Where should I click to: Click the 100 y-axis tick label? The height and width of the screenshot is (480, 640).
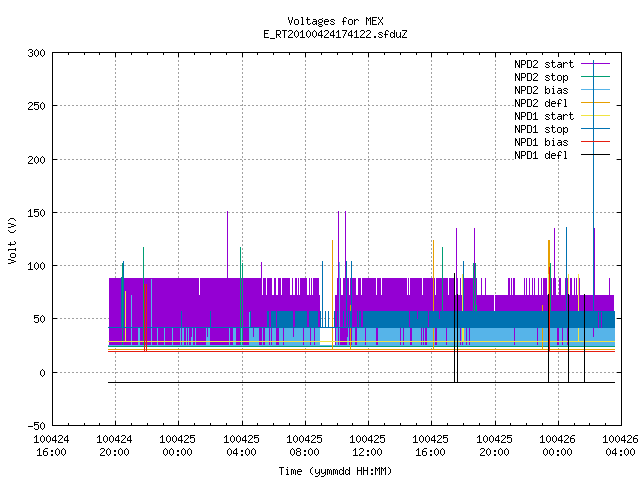tap(36, 266)
